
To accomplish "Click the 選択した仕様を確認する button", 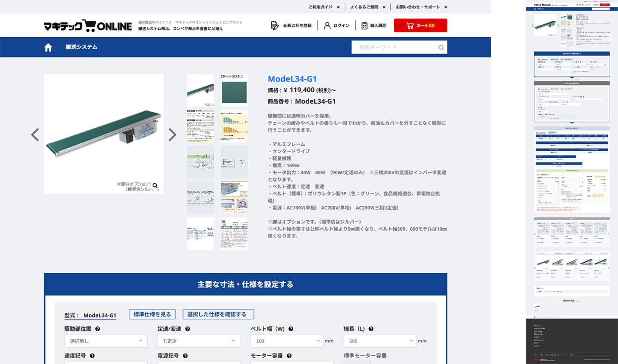I will click(218, 314).
